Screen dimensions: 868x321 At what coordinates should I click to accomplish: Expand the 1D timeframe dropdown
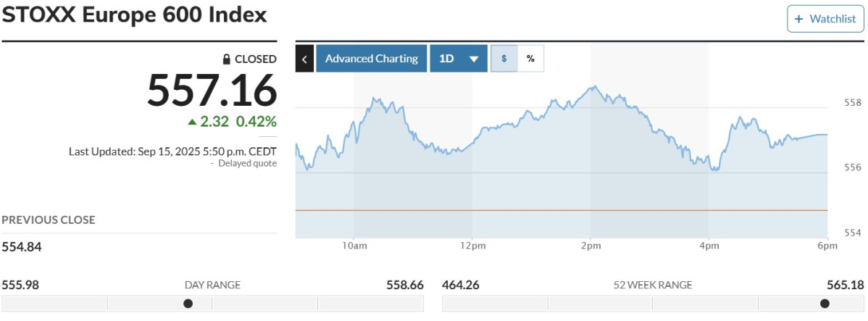click(x=459, y=59)
